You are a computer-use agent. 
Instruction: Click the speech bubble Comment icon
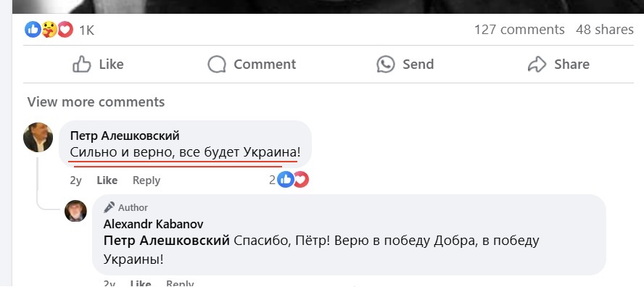click(x=217, y=64)
